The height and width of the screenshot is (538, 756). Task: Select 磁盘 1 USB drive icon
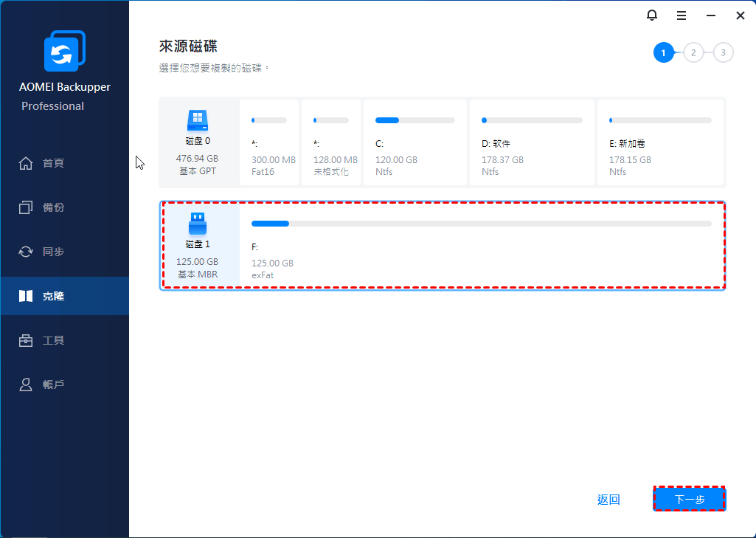pyautogui.click(x=198, y=224)
